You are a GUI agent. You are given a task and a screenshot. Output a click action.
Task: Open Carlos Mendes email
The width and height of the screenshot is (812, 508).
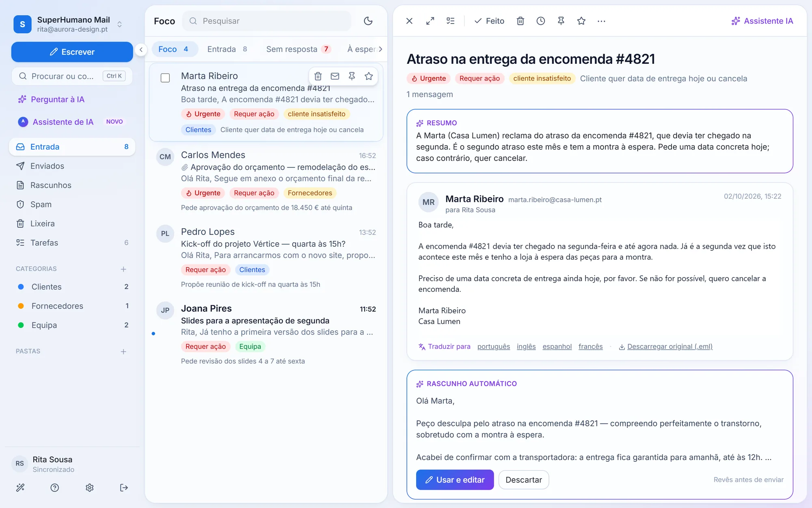(266, 181)
